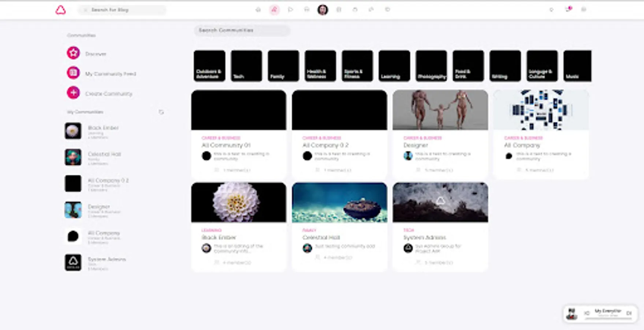Image resolution: width=644 pixels, height=330 pixels.
Task: Click the play triangle icon in the top navigation
Action: 290,10
